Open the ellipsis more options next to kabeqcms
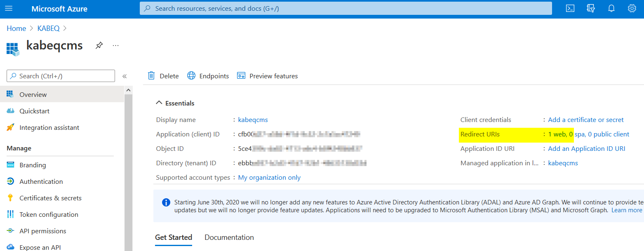 [115, 45]
